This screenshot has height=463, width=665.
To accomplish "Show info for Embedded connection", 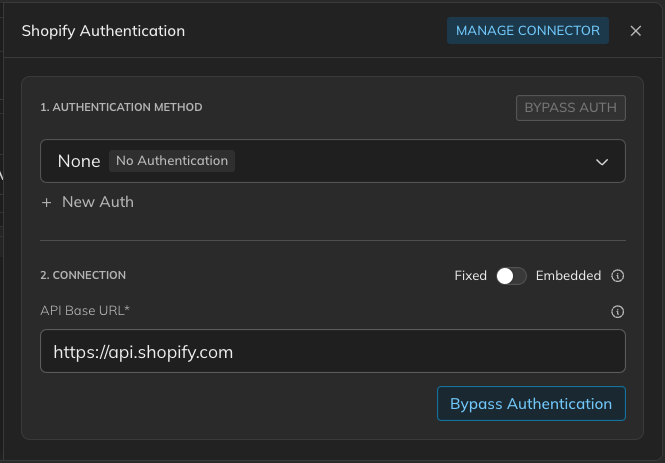I will pyautogui.click(x=617, y=276).
